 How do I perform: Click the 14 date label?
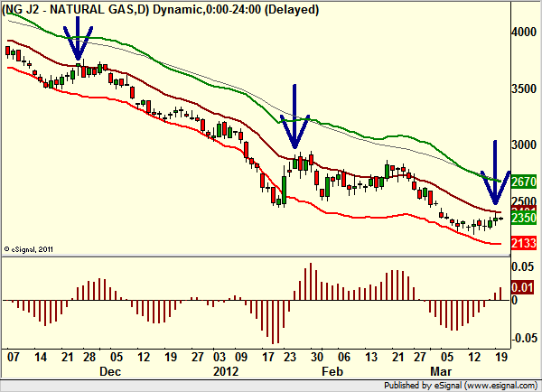click(x=41, y=357)
